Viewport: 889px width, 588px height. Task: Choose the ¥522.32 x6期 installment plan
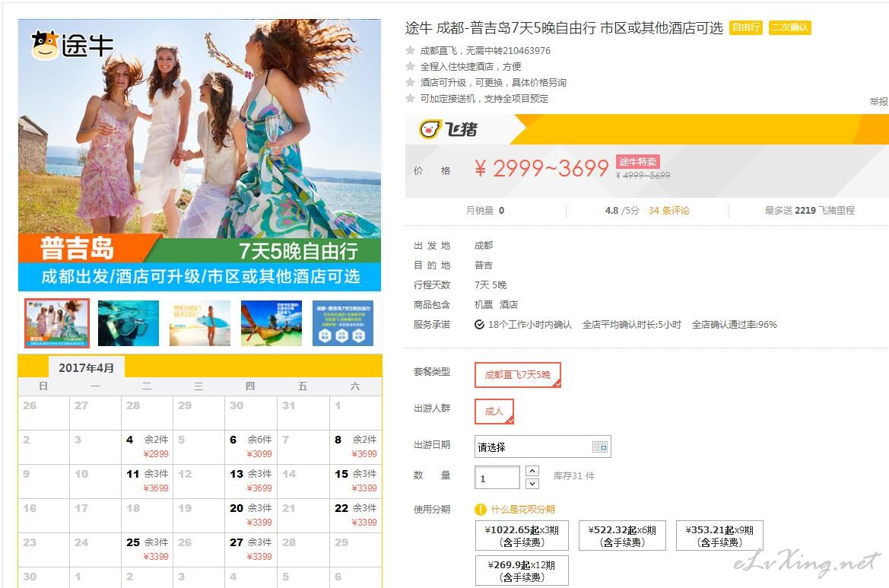coord(622,536)
